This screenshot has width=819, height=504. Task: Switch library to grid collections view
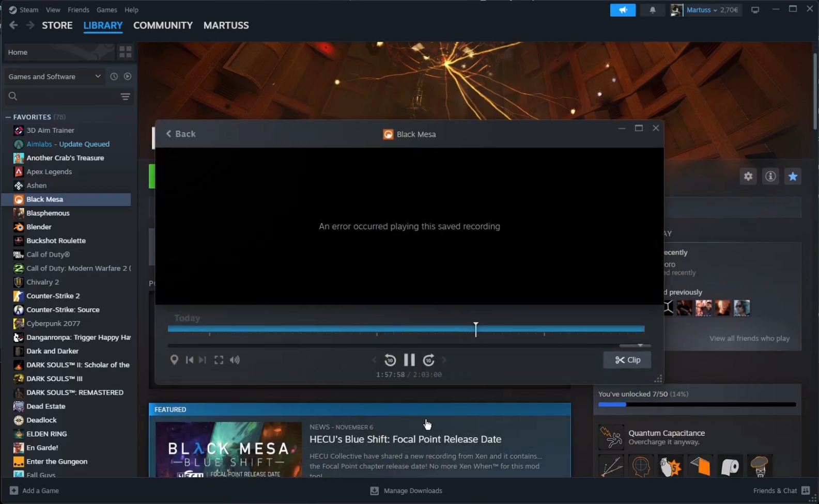[125, 52]
